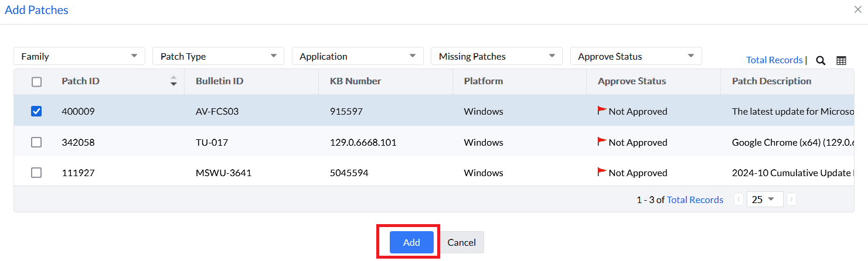
Task: Close the Add Patches dialog
Action: coord(858,9)
